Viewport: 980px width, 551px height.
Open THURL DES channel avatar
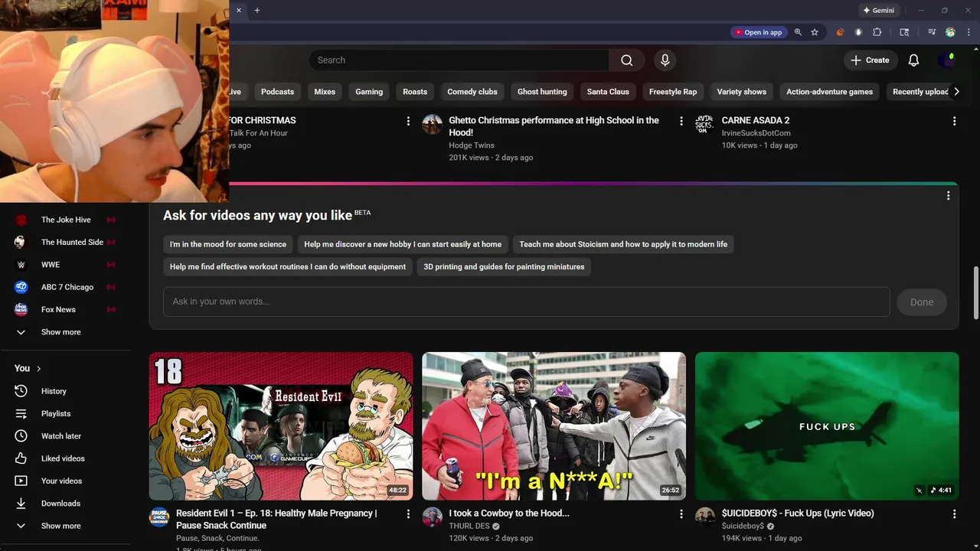(x=433, y=517)
